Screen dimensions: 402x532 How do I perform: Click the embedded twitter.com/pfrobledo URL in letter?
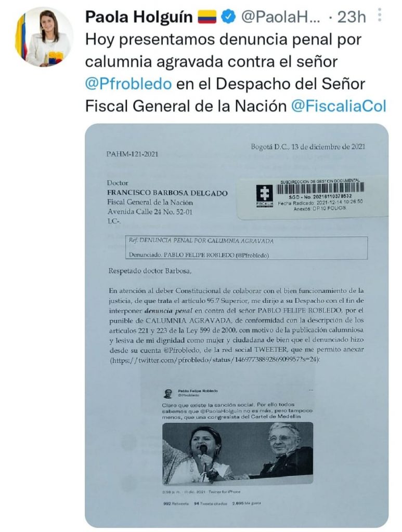[215, 361]
